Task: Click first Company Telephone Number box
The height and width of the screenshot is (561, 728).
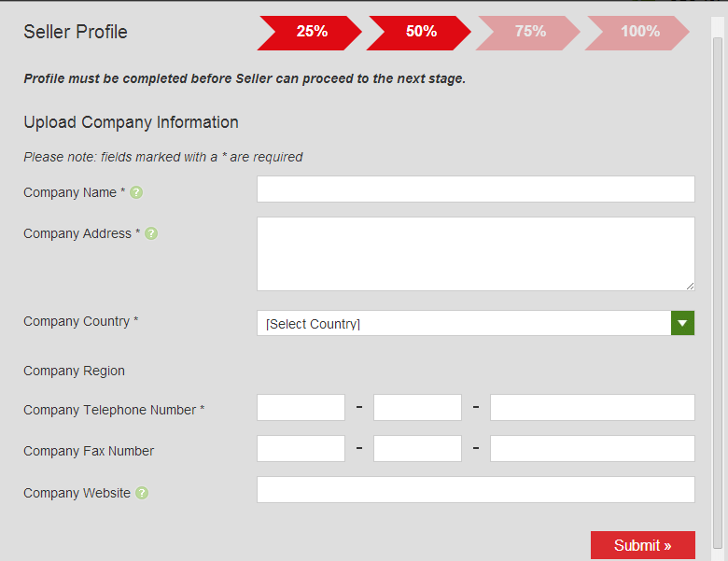Action: [x=301, y=408]
